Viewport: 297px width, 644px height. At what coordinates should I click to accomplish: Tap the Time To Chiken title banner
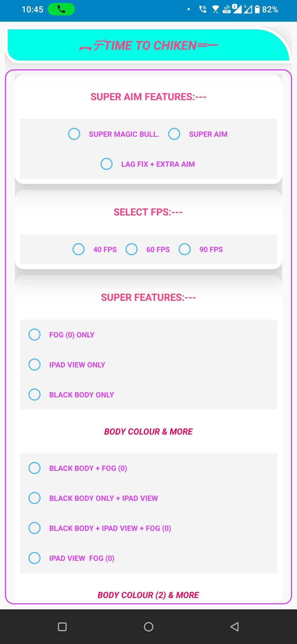coord(148,45)
